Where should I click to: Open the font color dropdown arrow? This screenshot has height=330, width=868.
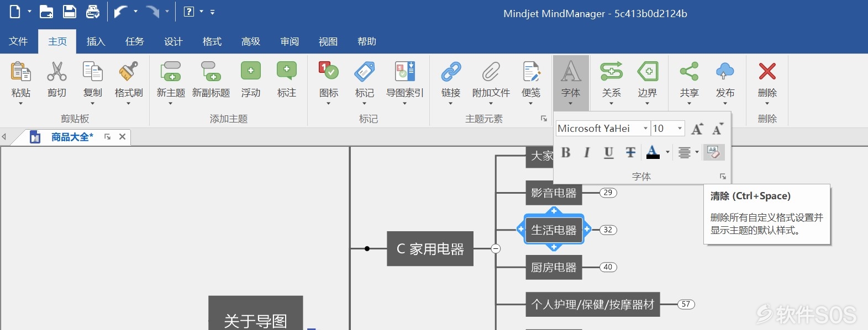667,152
